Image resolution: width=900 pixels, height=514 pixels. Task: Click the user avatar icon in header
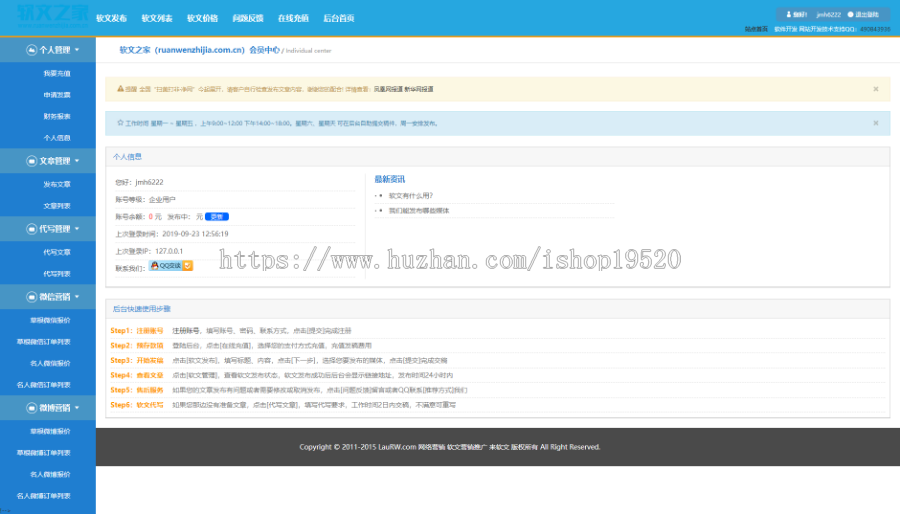789,14
